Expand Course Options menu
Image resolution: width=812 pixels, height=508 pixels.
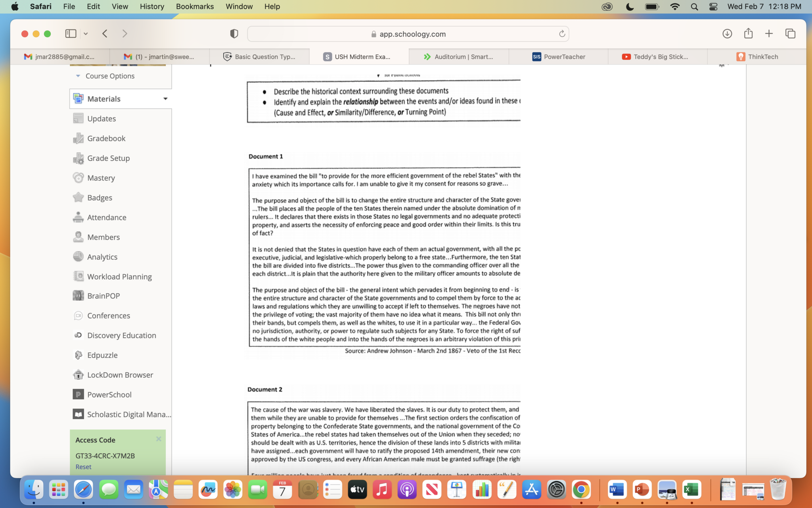[x=109, y=76]
